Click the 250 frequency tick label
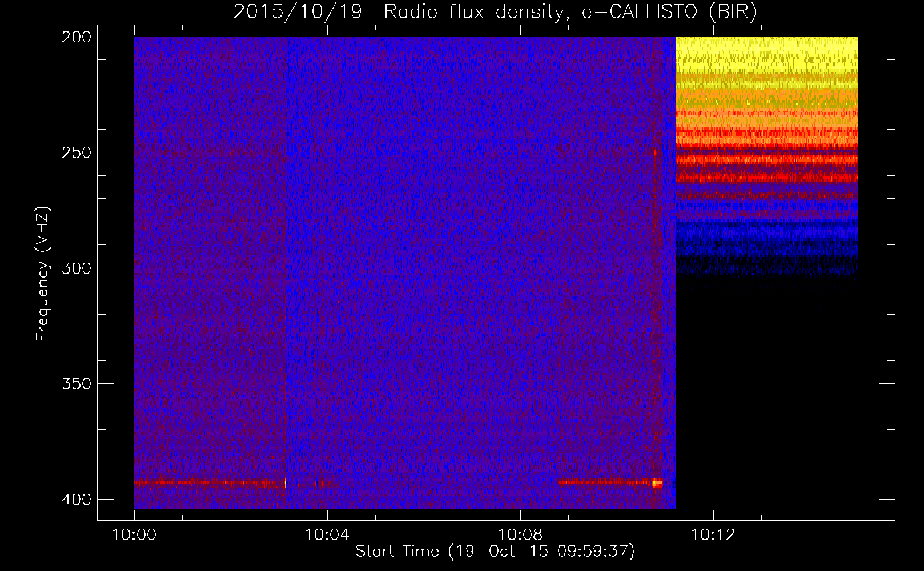This screenshot has height=571, width=924. pos(77,152)
